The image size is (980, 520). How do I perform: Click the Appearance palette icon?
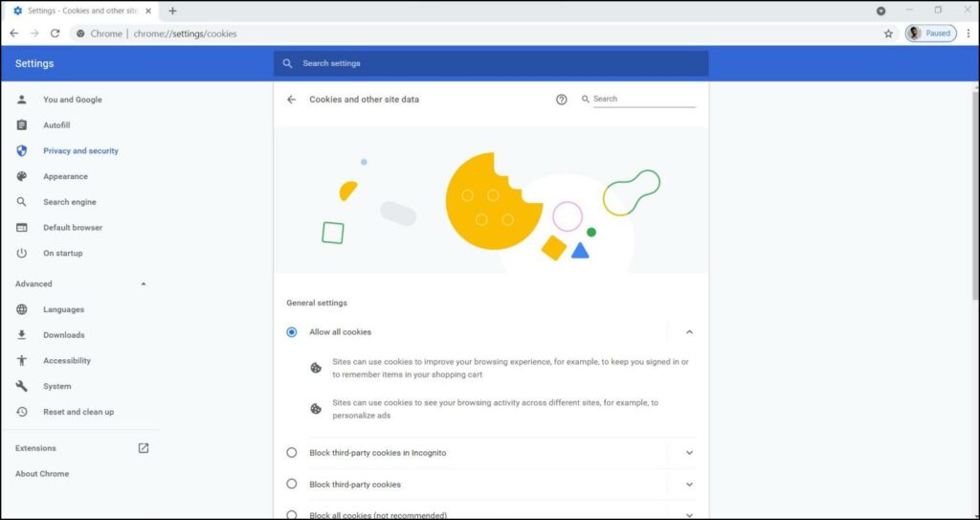[22, 176]
